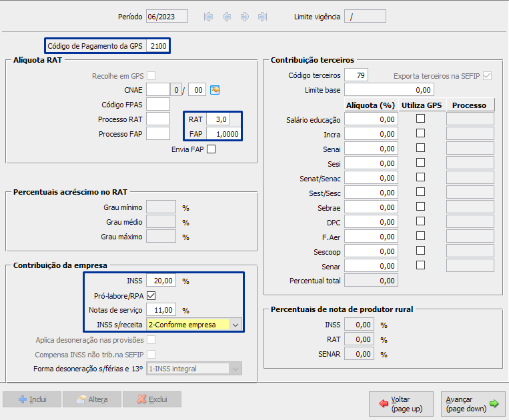Screen dimensions: 509x420
Task: Click Senai alíquota input field
Action: point(371,149)
